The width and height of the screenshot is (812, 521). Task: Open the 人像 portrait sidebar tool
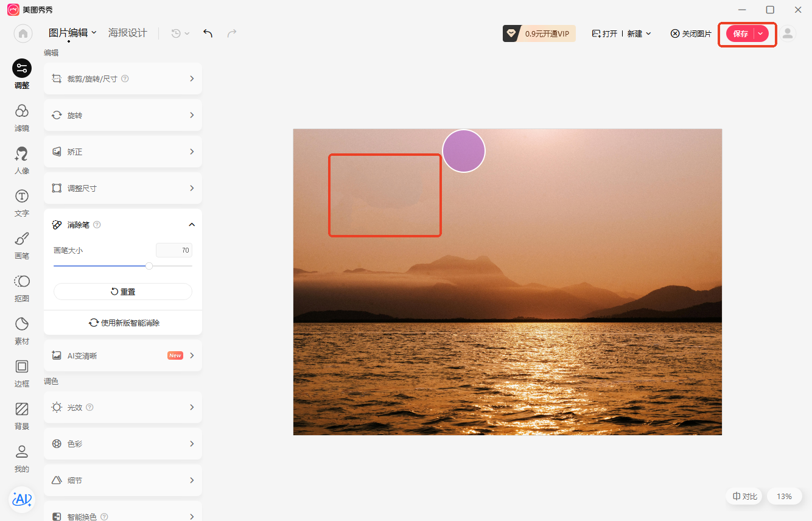coord(22,160)
